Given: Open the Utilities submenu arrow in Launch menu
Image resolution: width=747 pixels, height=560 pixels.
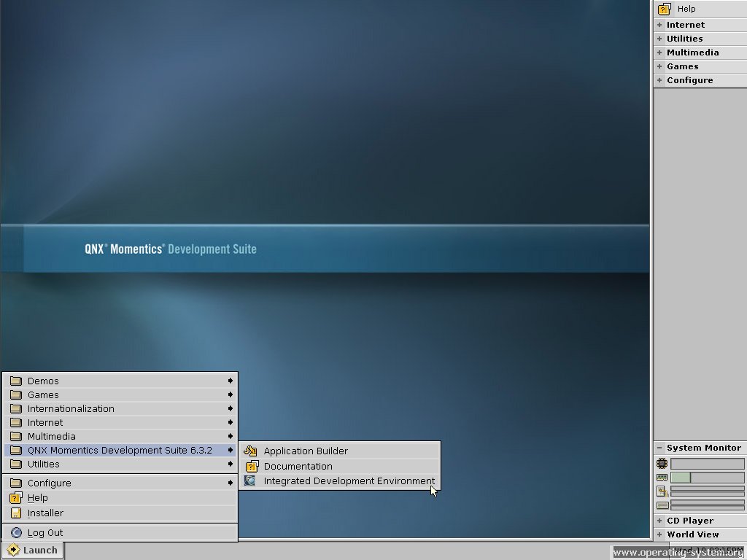Looking at the screenshot, I should point(230,463).
